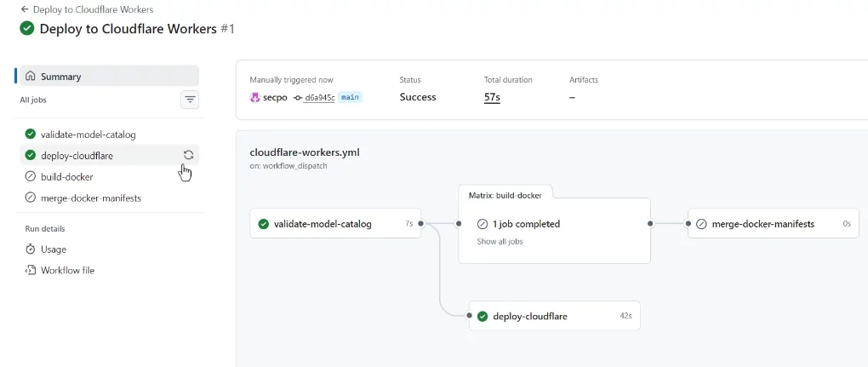Click the skipped icon on merge-docker-manifests node

[701, 224]
